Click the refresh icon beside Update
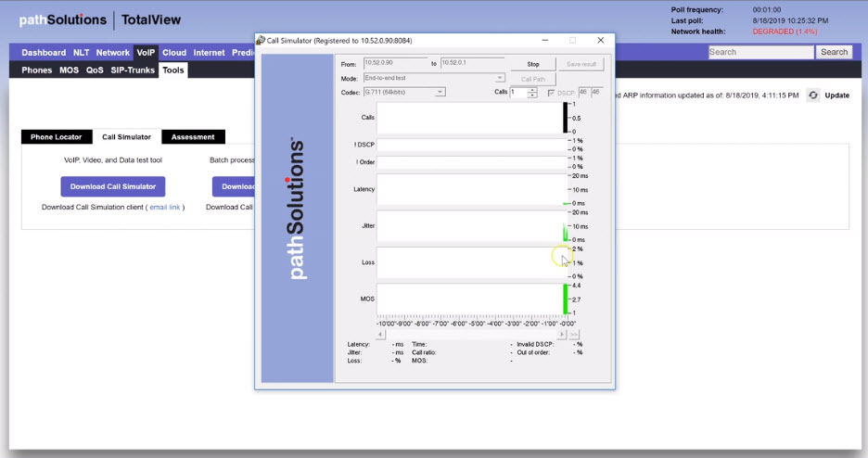 pyautogui.click(x=812, y=95)
